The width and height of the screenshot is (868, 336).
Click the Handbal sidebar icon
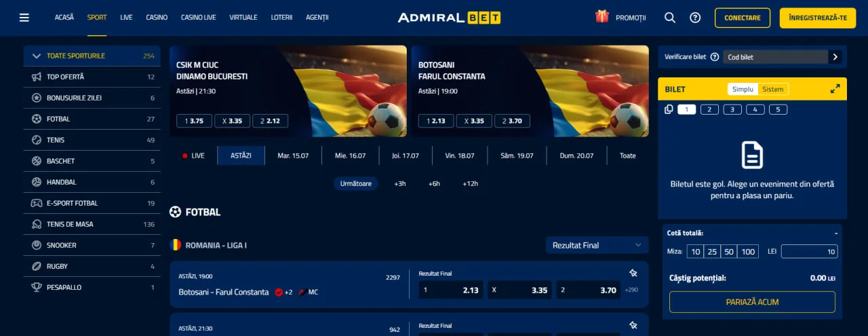[37, 182]
